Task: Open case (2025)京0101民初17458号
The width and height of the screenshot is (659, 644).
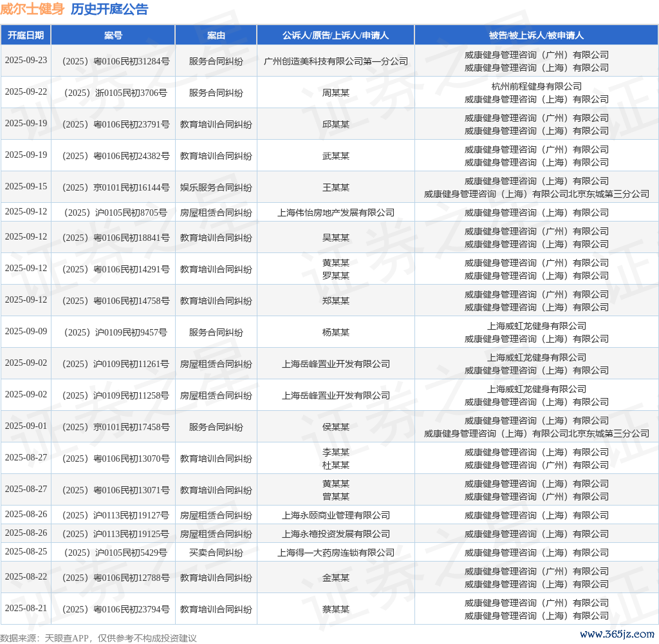Action: [113, 427]
